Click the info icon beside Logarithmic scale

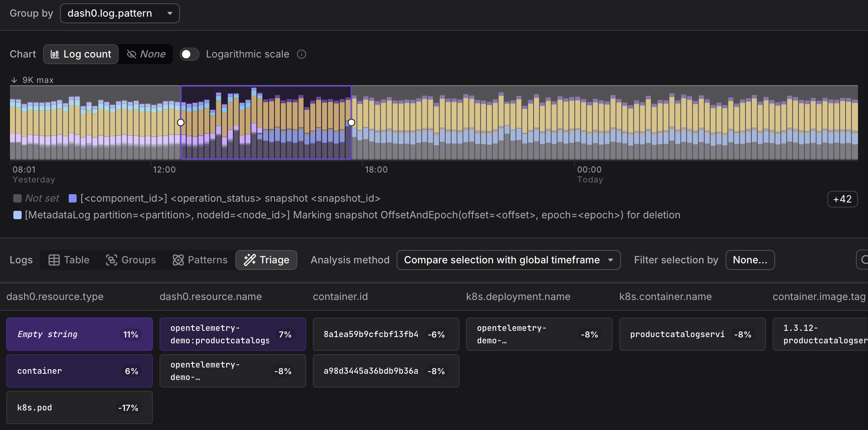302,55
